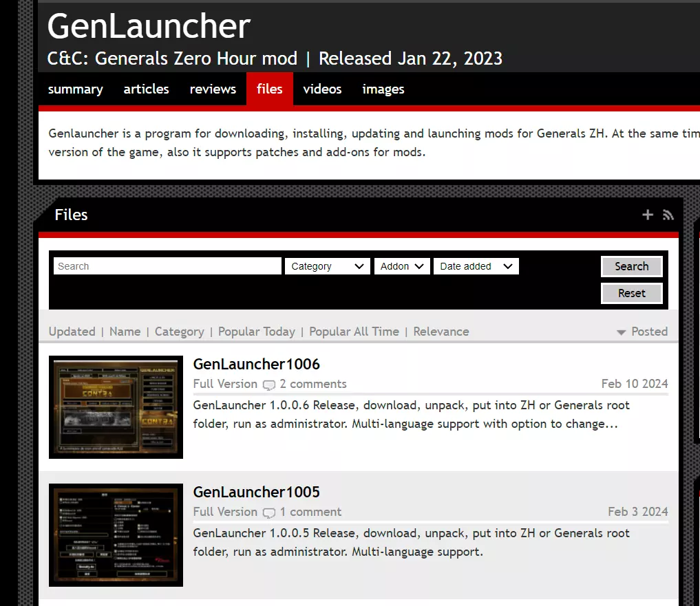Screen dimensions: 700x606
Task: Open the Date added dropdown
Action: pos(476,266)
